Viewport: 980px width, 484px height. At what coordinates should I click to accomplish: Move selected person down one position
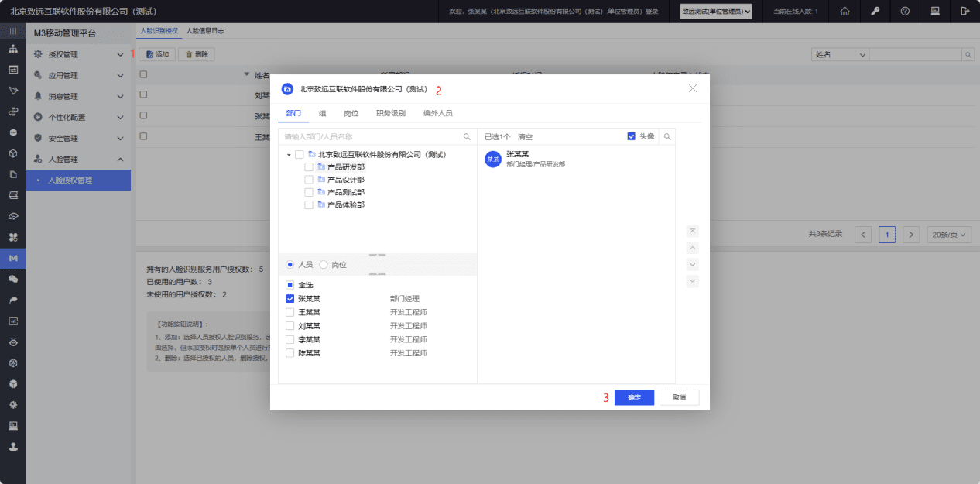[x=693, y=264]
